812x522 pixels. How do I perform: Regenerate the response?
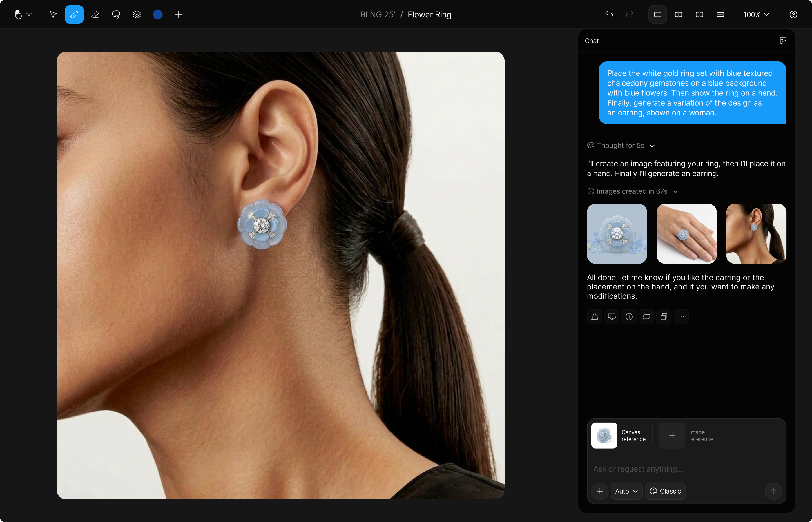(647, 317)
